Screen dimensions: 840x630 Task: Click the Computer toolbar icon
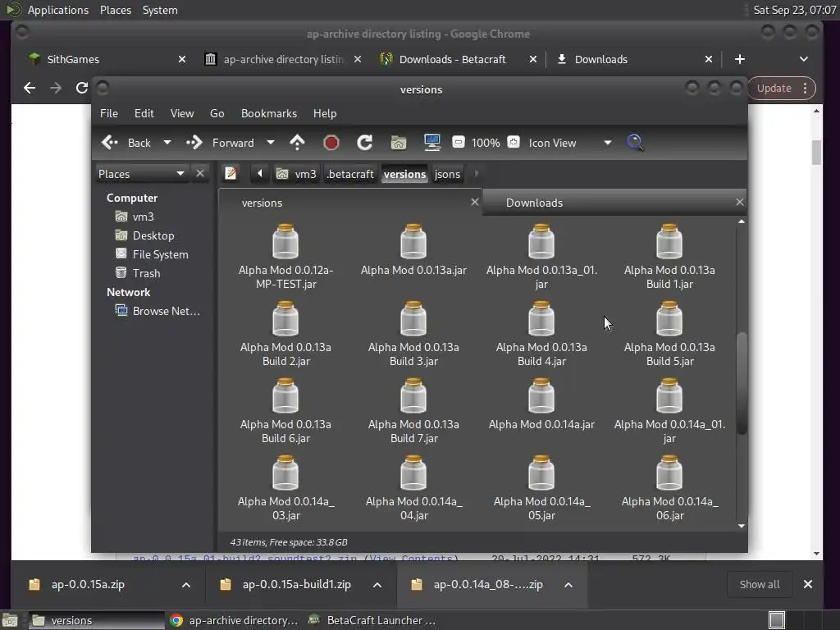pyautogui.click(x=432, y=143)
